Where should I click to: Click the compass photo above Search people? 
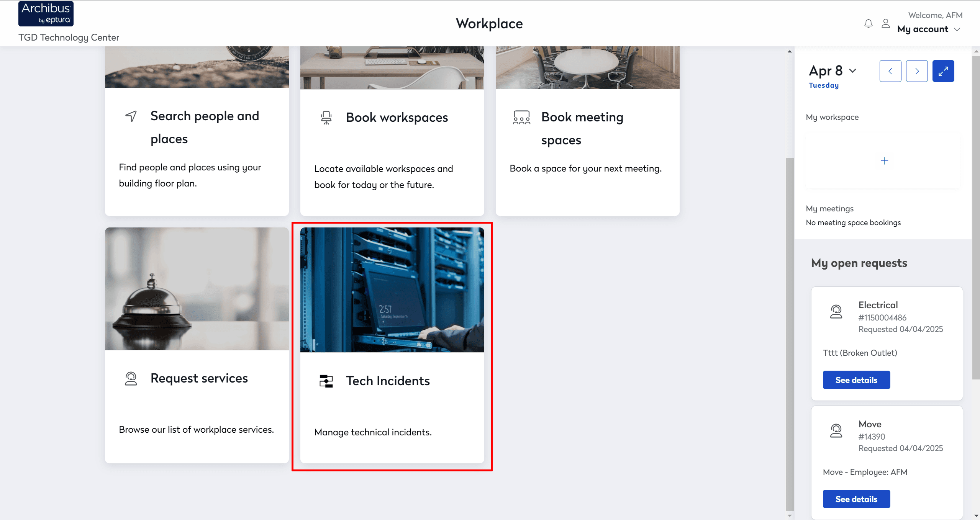[x=197, y=67]
